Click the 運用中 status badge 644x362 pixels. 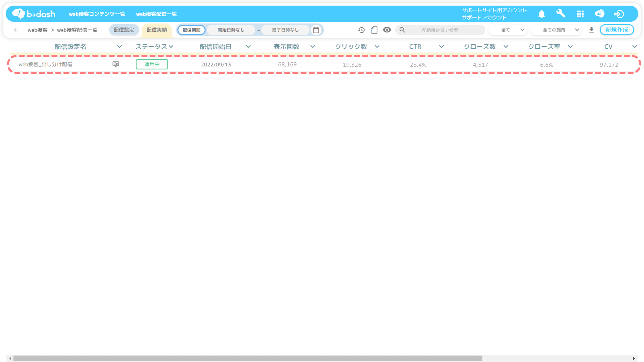tap(152, 64)
